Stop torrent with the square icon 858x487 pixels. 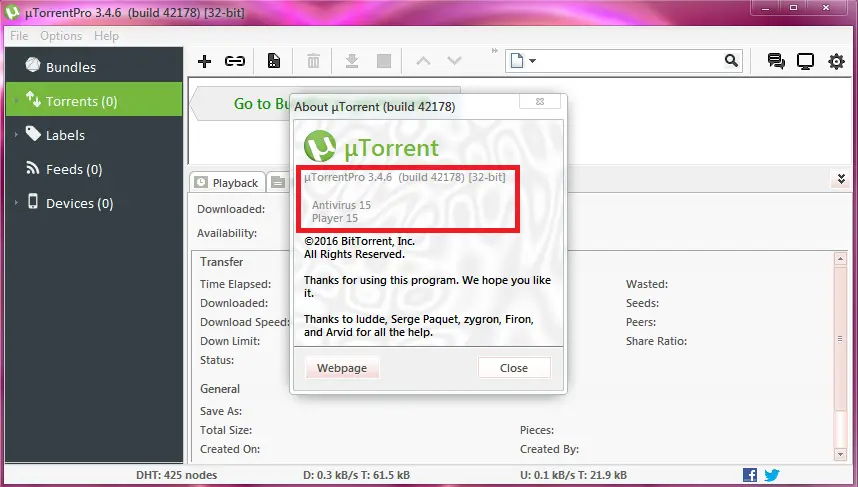pos(384,61)
